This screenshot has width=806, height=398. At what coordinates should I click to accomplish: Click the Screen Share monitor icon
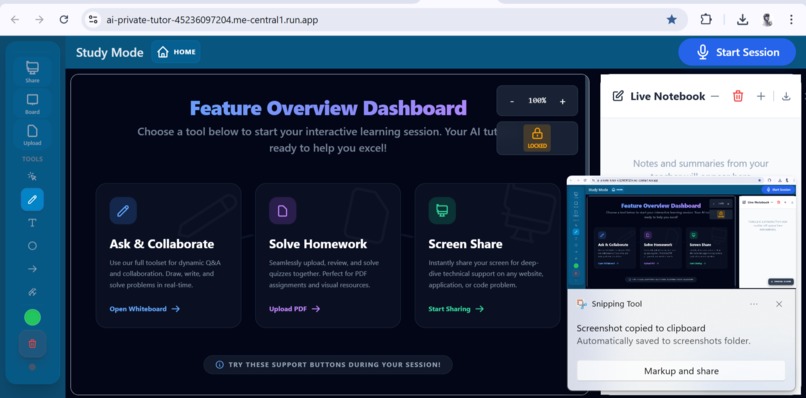442,210
